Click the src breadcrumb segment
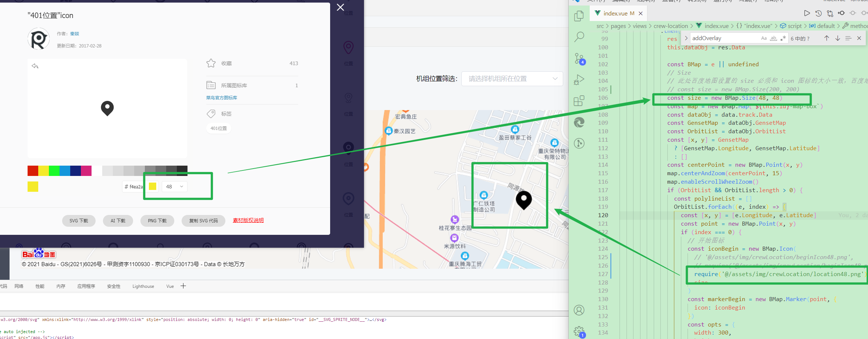The width and height of the screenshot is (868, 339). point(600,26)
